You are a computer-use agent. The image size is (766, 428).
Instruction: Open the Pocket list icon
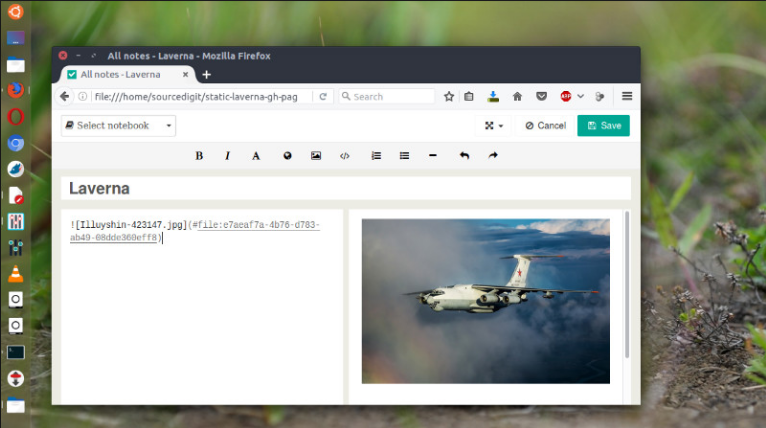tap(541, 96)
